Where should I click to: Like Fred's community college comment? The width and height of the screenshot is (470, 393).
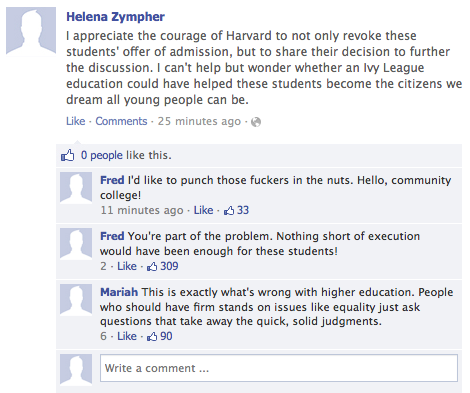203,210
